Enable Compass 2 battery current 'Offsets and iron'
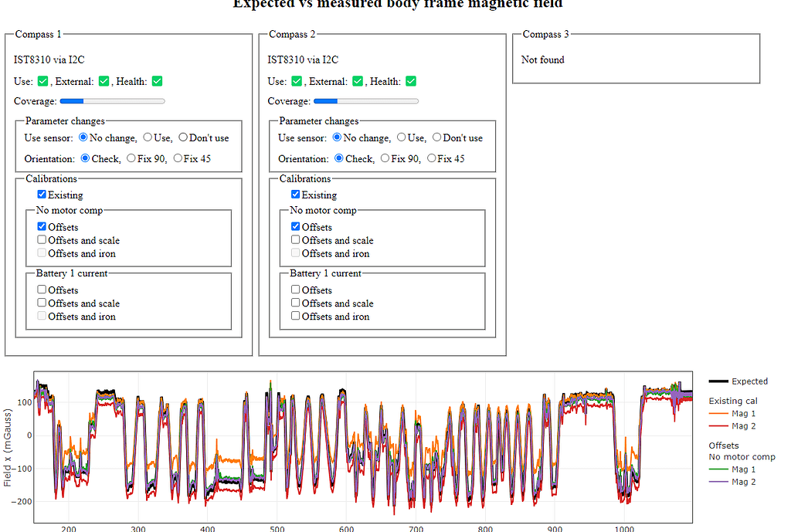This screenshot has width=791, height=532. pos(296,316)
